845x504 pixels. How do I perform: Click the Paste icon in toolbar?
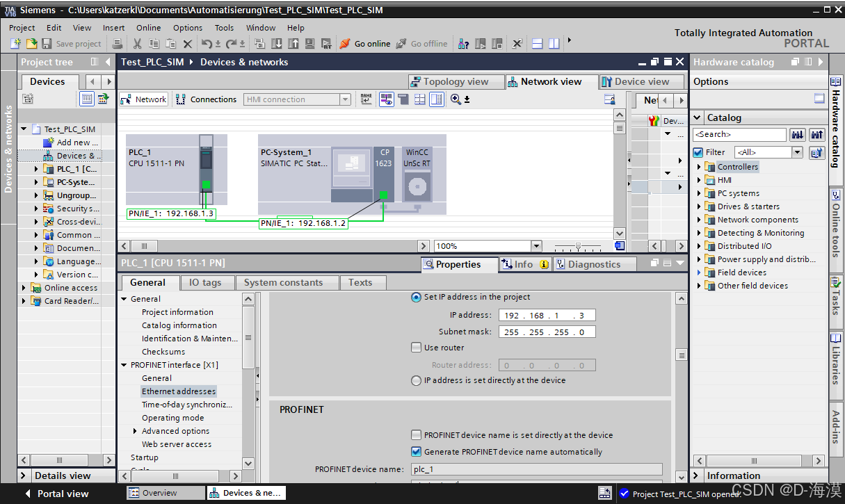click(170, 43)
